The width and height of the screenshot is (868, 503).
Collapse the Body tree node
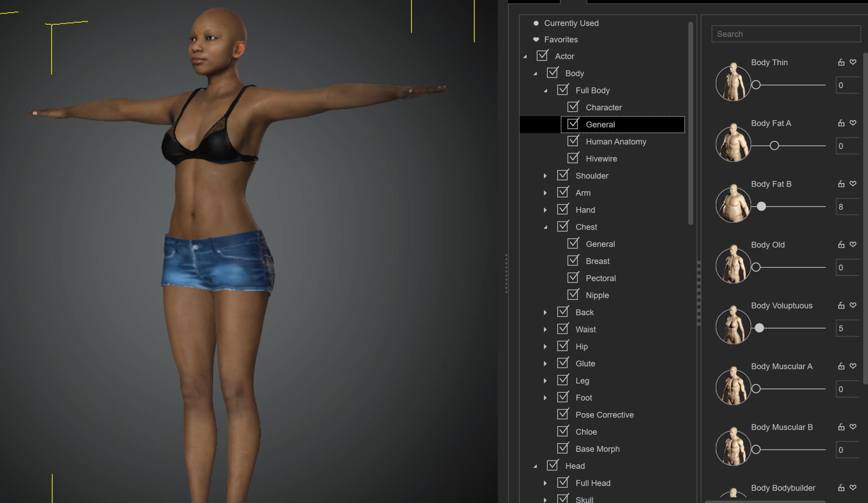[x=536, y=74]
